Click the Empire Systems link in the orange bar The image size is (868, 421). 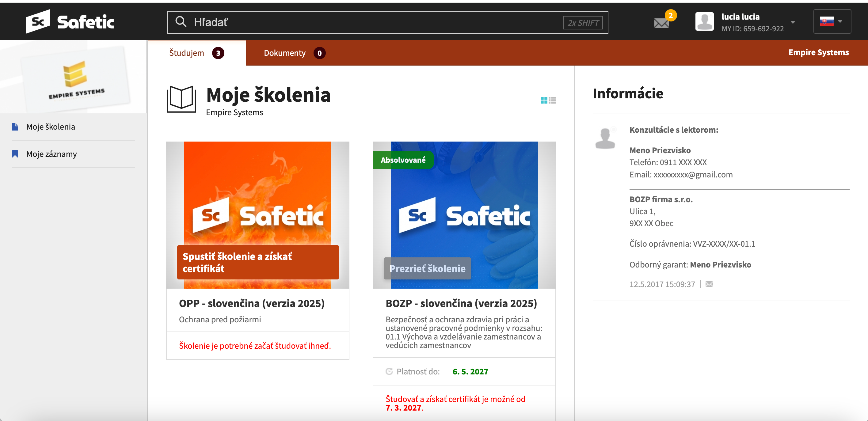[818, 52]
